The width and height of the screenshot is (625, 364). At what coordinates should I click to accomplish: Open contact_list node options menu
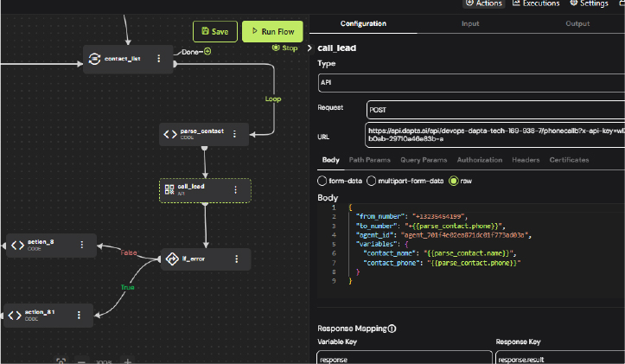159,59
